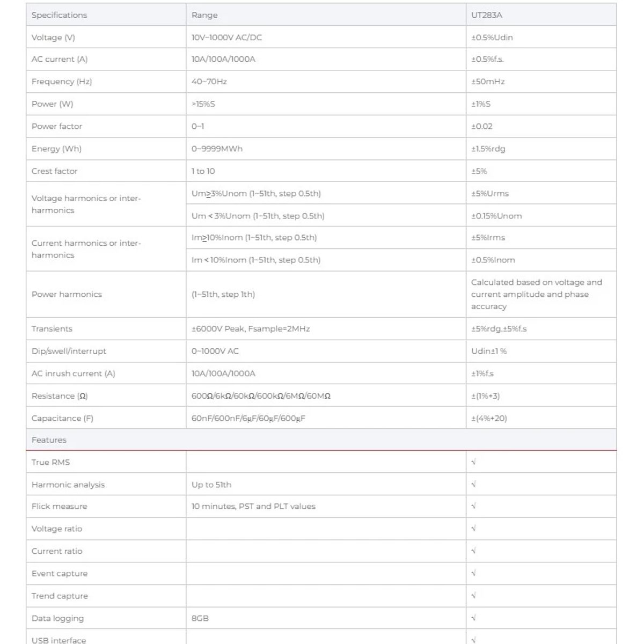Select the Specifications header cell
This screenshot has height=644, width=644.
click(x=106, y=15)
